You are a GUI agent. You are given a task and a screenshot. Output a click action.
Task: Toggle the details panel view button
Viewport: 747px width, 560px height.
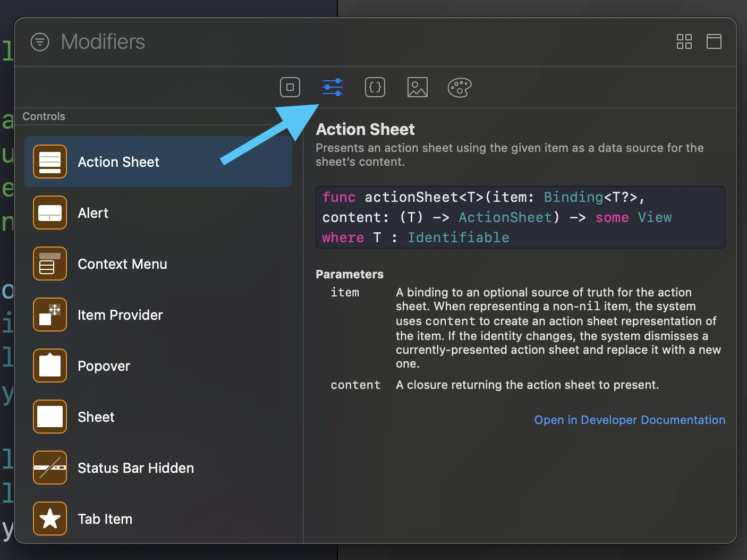pos(714,41)
